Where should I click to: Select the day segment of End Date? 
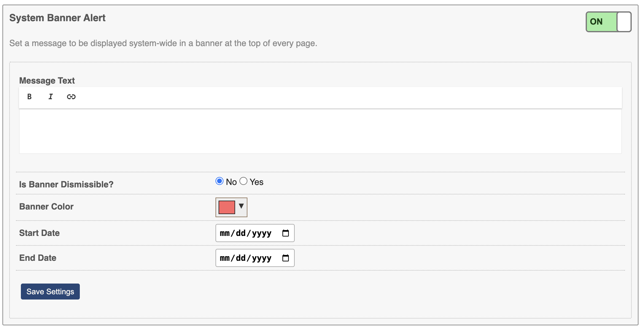point(241,258)
